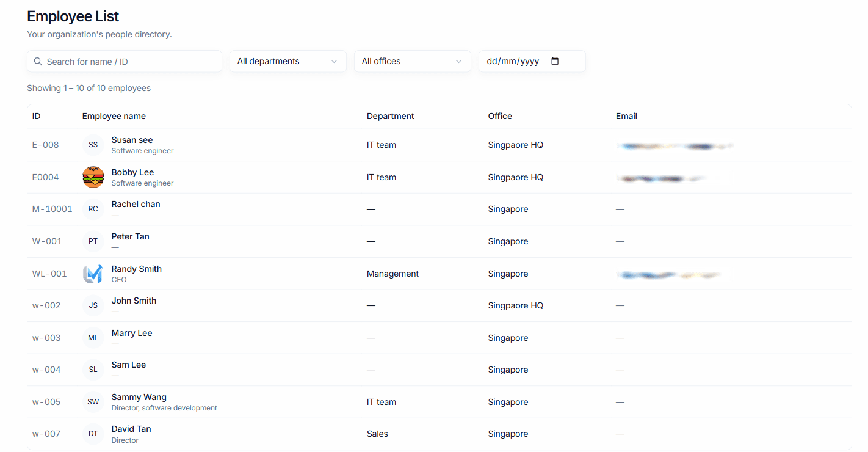Screen dimensions: 868x452
Task: Click ID cell w-003
Action: coord(46,338)
